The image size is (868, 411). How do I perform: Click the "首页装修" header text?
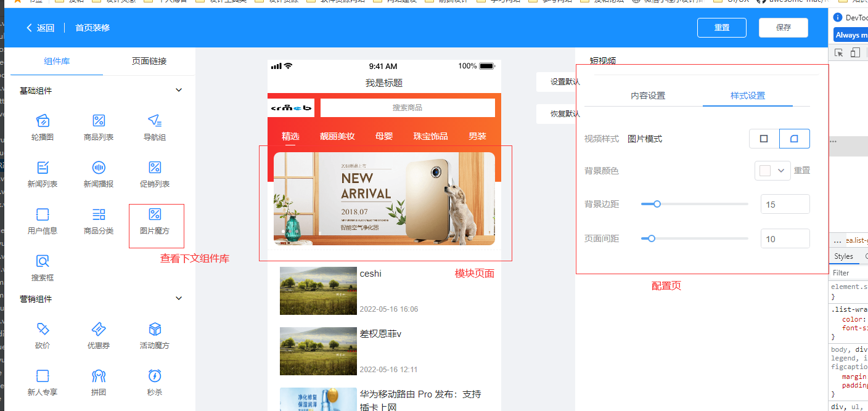tap(92, 28)
